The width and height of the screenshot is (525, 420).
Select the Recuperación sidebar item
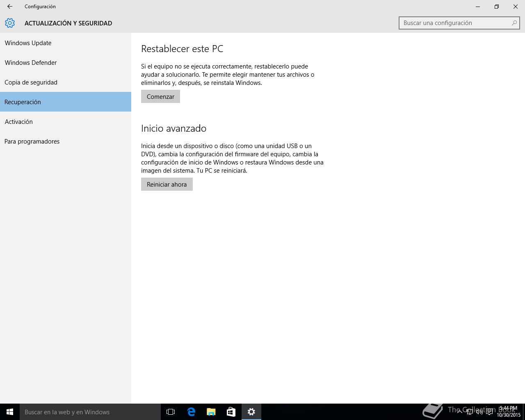66,102
